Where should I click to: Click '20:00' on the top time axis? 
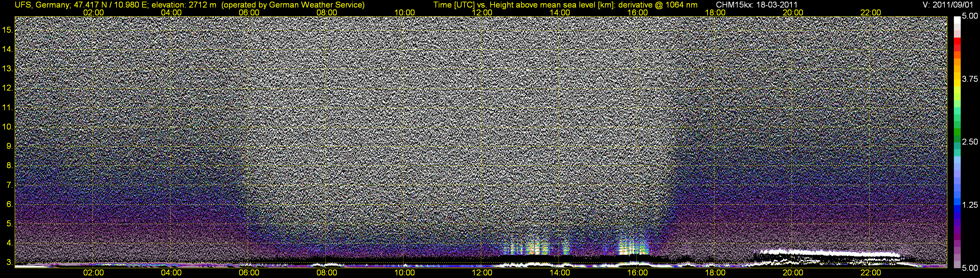point(793,12)
